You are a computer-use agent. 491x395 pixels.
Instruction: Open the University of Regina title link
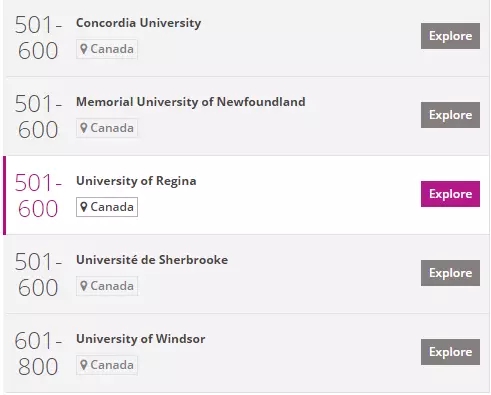(x=136, y=181)
